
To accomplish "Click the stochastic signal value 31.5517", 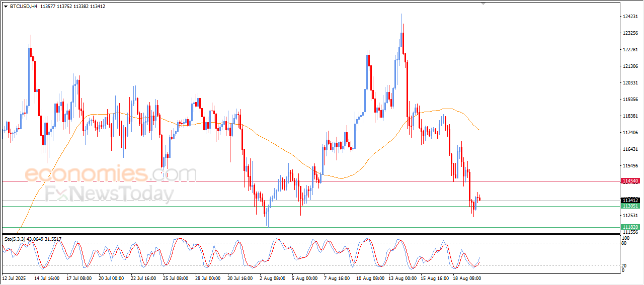I will [x=54, y=239].
